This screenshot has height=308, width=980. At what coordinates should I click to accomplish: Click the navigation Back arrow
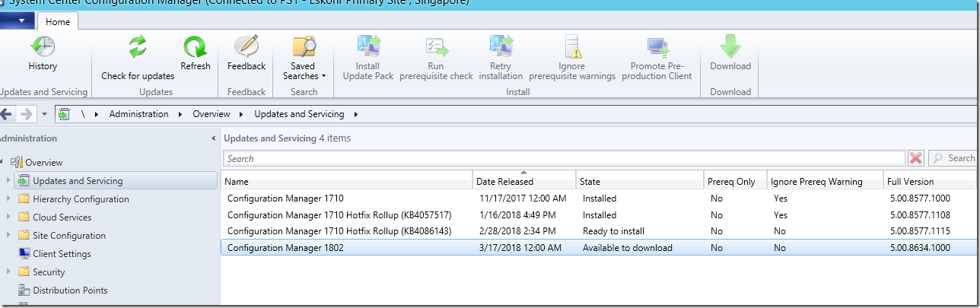tap(7, 114)
